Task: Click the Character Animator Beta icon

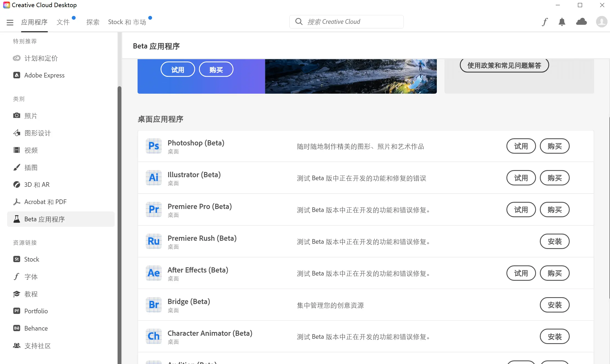Action: (153, 337)
